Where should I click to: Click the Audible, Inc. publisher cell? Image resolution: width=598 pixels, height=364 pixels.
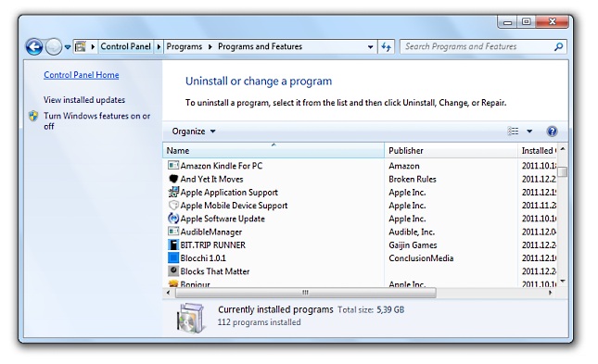pos(412,232)
